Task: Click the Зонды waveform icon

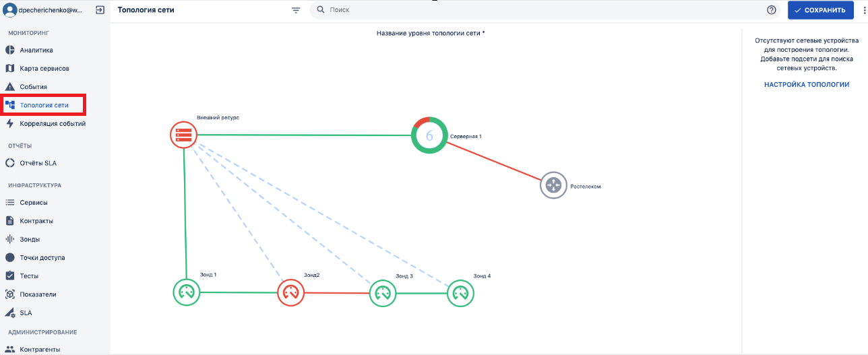Action: 10,239
